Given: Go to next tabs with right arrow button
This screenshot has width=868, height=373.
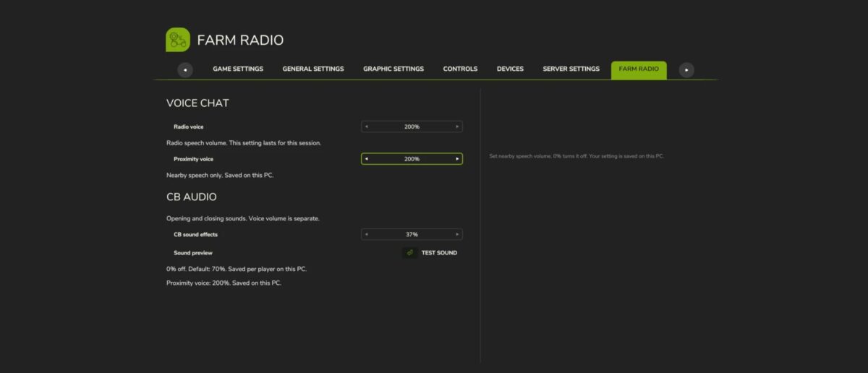Looking at the screenshot, I should (x=686, y=69).
